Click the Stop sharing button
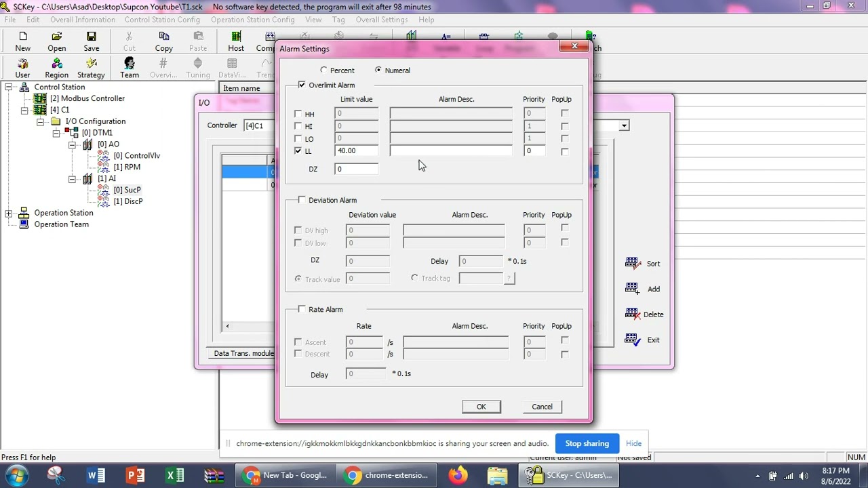 (587, 443)
